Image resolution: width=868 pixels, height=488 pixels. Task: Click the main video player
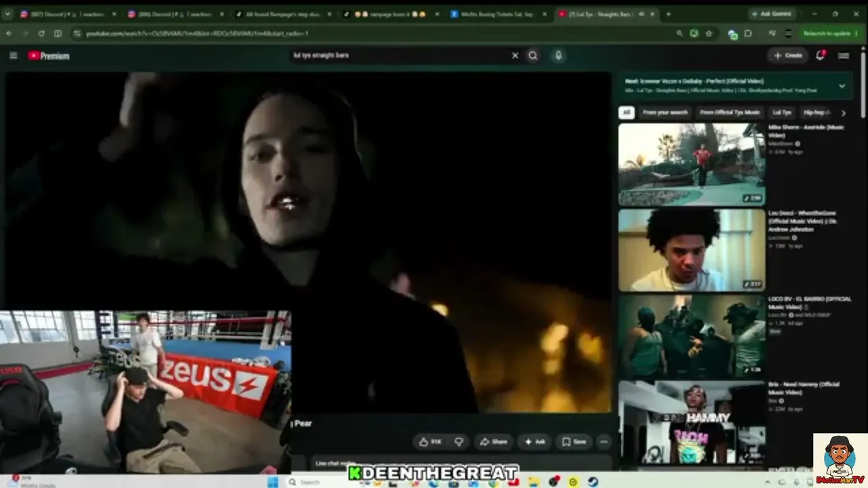(309, 242)
